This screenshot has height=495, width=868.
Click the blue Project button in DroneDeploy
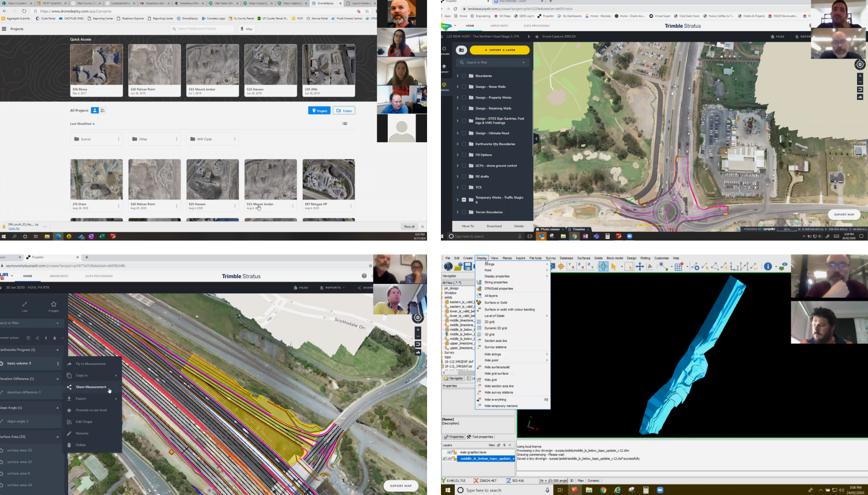(319, 110)
